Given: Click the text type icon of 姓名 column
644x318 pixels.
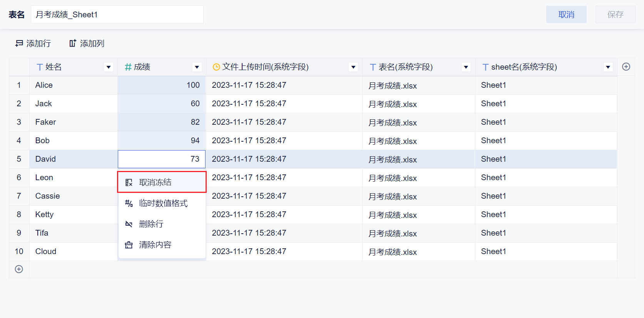Looking at the screenshot, I should coord(40,67).
